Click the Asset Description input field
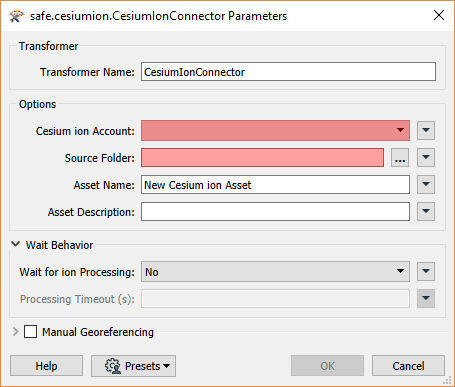 [275, 212]
